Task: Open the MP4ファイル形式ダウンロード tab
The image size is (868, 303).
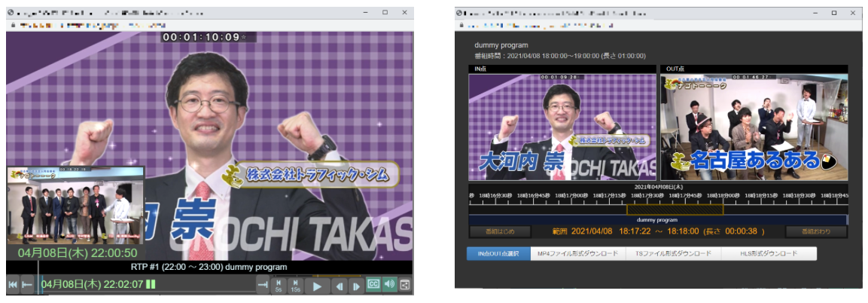Action: tap(578, 254)
